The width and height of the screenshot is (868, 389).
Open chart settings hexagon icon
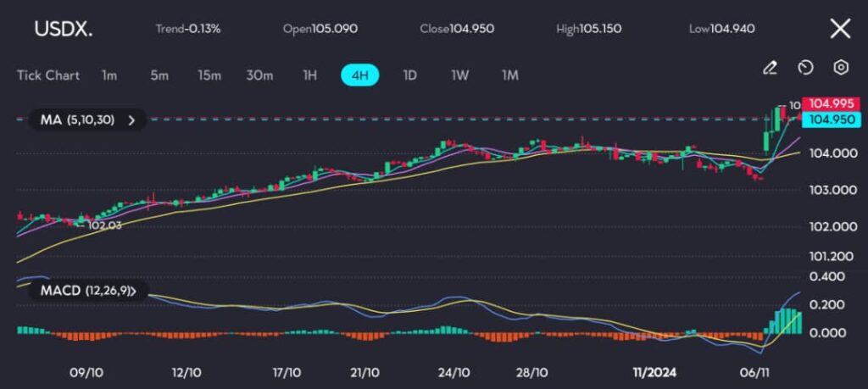[841, 68]
